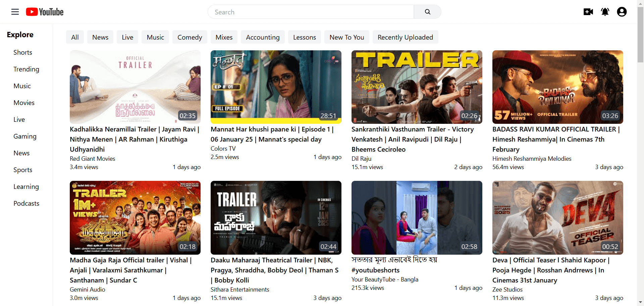
Task: Open the notifications bell icon
Action: (x=605, y=12)
